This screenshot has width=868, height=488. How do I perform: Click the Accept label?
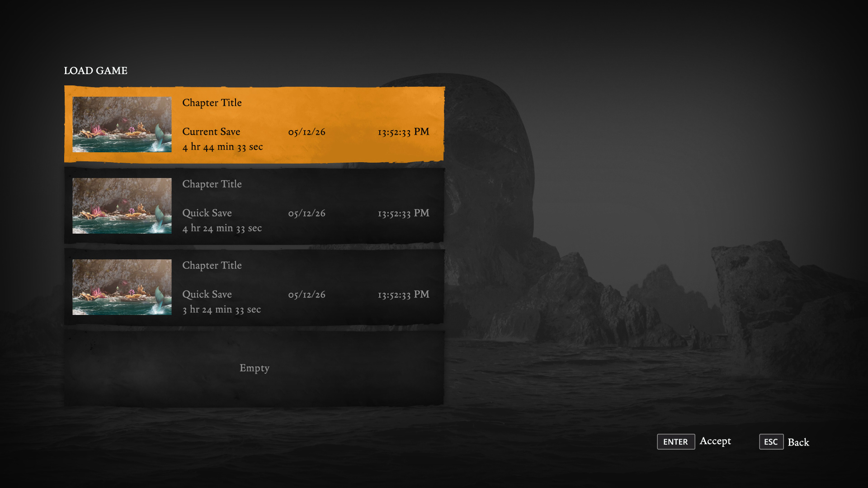coord(715,441)
